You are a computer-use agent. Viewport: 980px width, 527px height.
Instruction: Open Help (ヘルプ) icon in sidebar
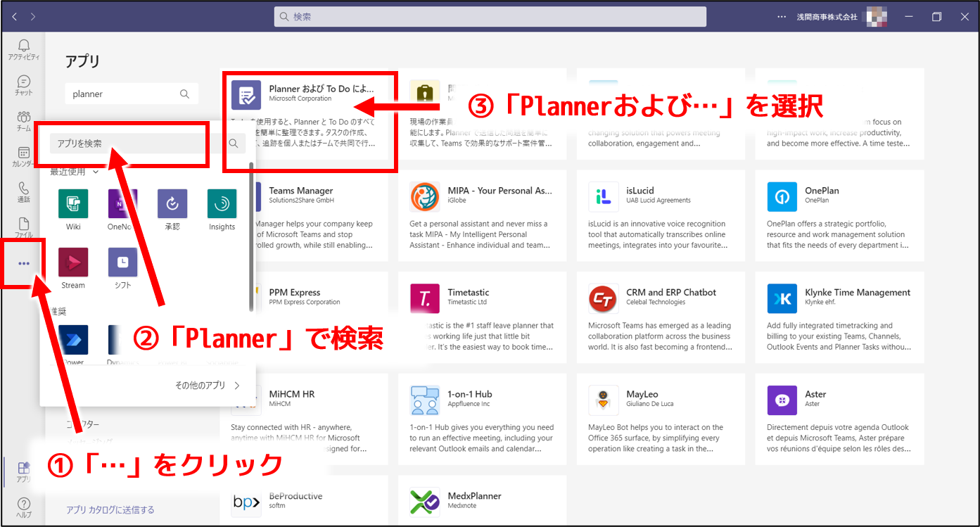click(23, 507)
